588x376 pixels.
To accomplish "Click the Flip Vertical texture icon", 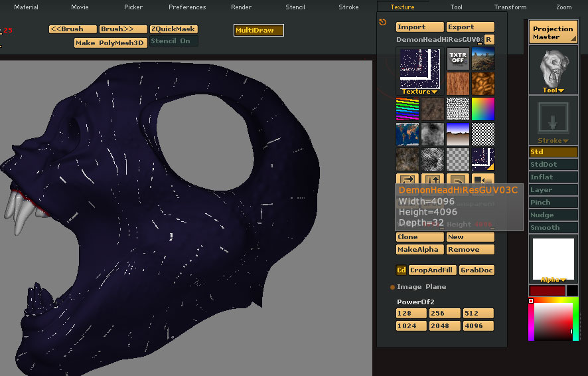I will [433, 179].
